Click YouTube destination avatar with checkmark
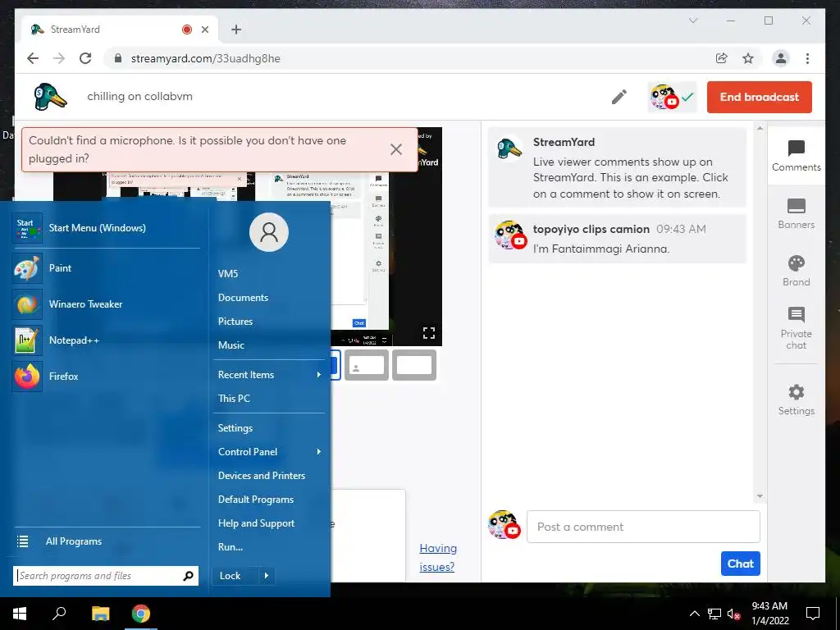Image resolution: width=840 pixels, height=630 pixels. pyautogui.click(x=672, y=98)
